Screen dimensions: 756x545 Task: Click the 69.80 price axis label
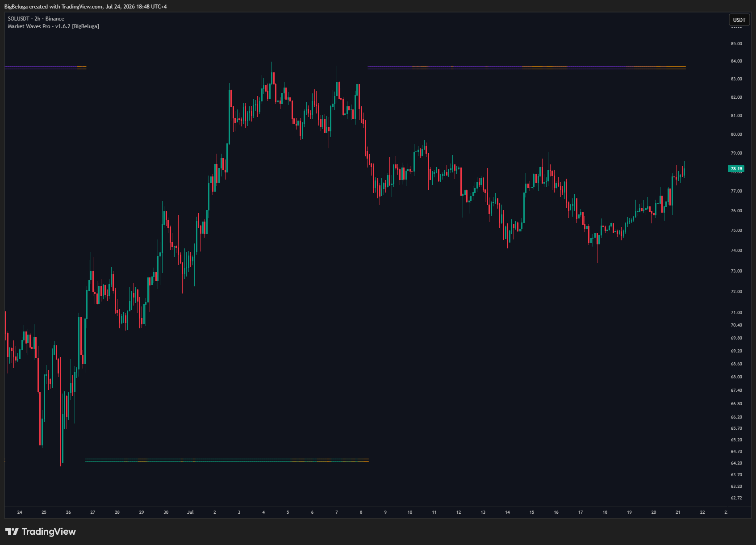point(736,338)
